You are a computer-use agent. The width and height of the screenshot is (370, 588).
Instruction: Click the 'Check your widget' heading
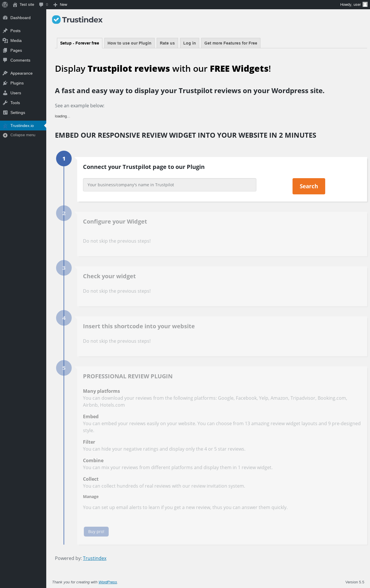tap(109, 276)
